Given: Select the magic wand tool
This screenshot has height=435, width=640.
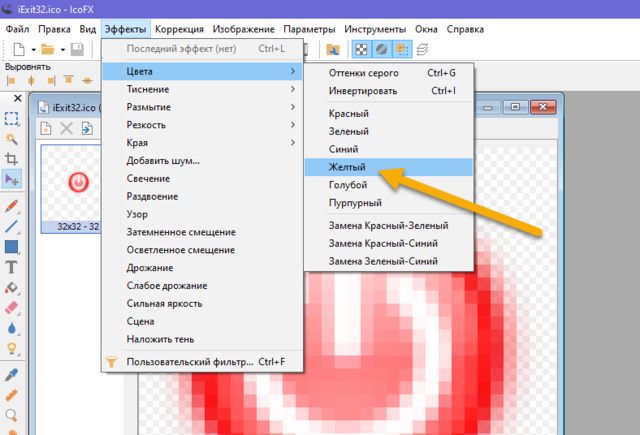Looking at the screenshot, I should (x=11, y=139).
